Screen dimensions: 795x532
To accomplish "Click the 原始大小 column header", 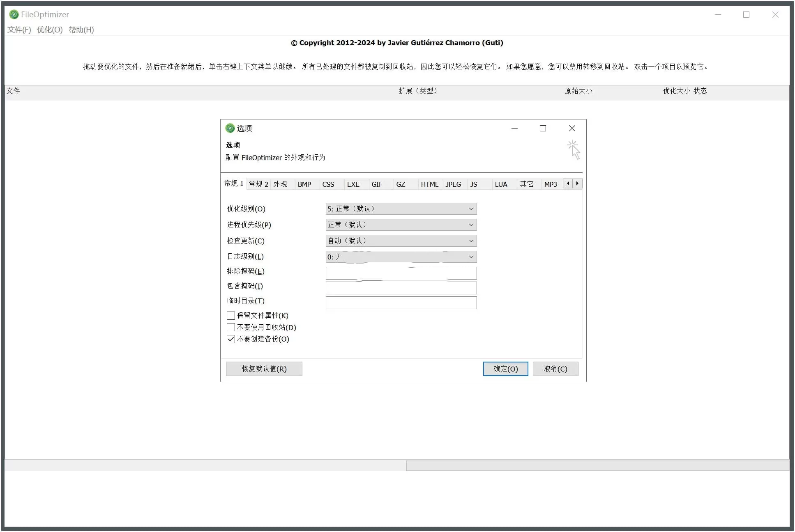I will point(578,91).
